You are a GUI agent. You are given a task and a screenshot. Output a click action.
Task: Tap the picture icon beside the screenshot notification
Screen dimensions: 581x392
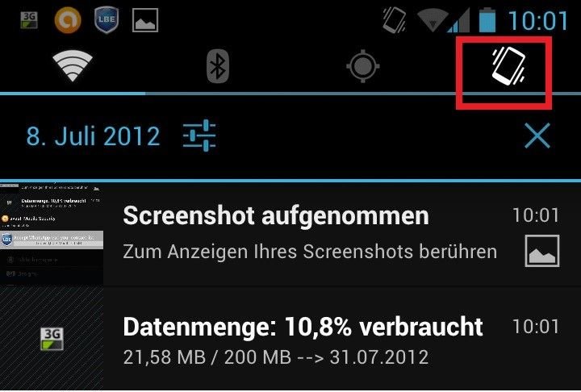[x=542, y=251]
